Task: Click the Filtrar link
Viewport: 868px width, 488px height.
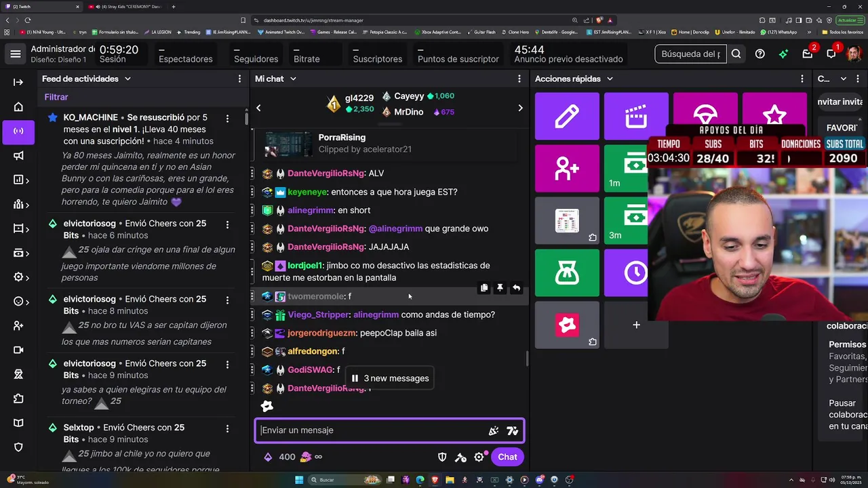Action: click(56, 97)
